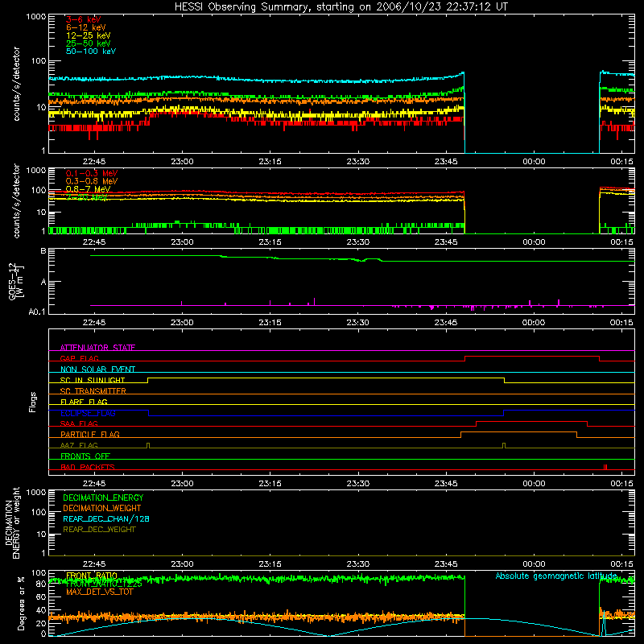
Task: Click the yellow FRONT_RATIO legend label
Action: pyautogui.click(x=92, y=576)
